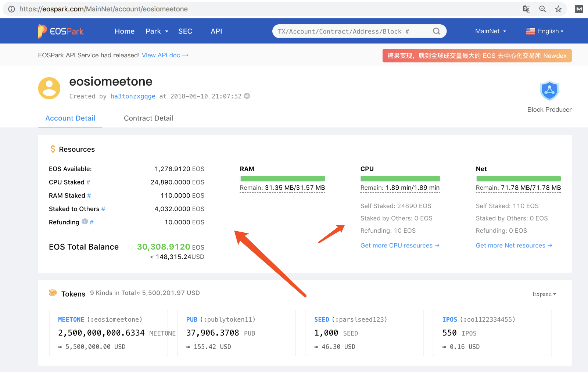Click the browser address bar URL
This screenshot has height=372, width=588.
(x=104, y=9)
